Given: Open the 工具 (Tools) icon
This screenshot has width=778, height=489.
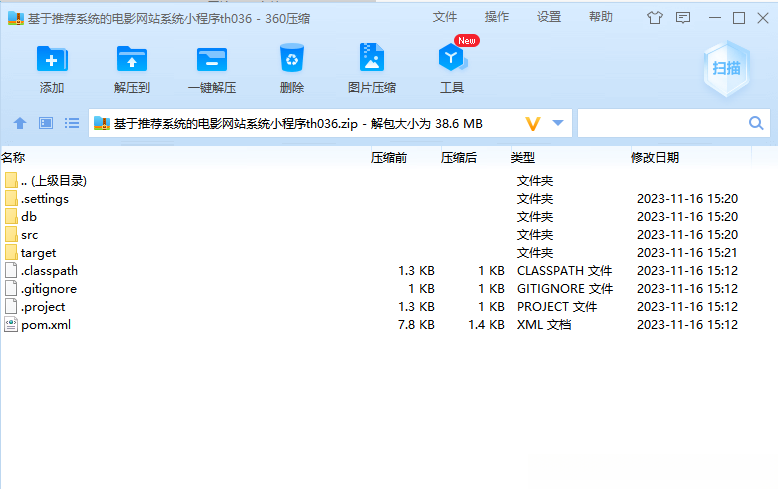Looking at the screenshot, I should tap(452, 58).
